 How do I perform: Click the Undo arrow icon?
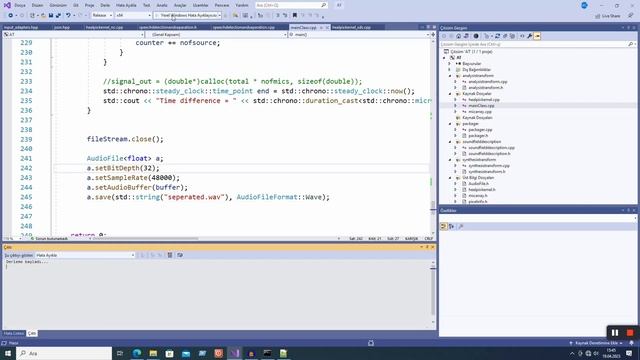point(68,16)
